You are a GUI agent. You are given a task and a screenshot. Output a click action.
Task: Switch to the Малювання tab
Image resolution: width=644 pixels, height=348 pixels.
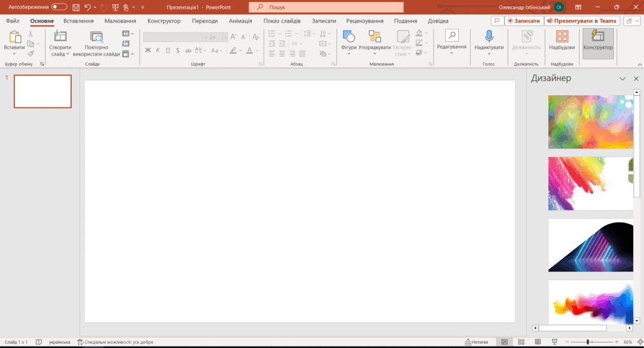pos(120,21)
